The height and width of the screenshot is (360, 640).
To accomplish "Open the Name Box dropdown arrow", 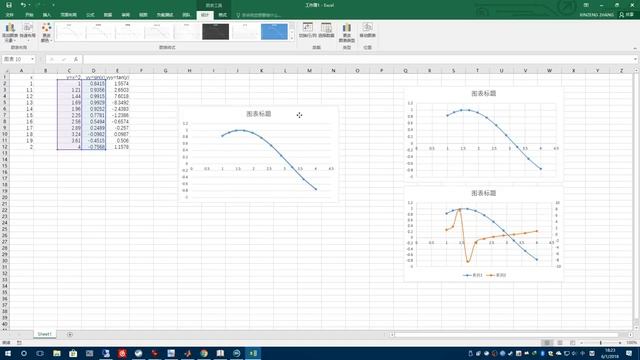I will click(x=33, y=59).
